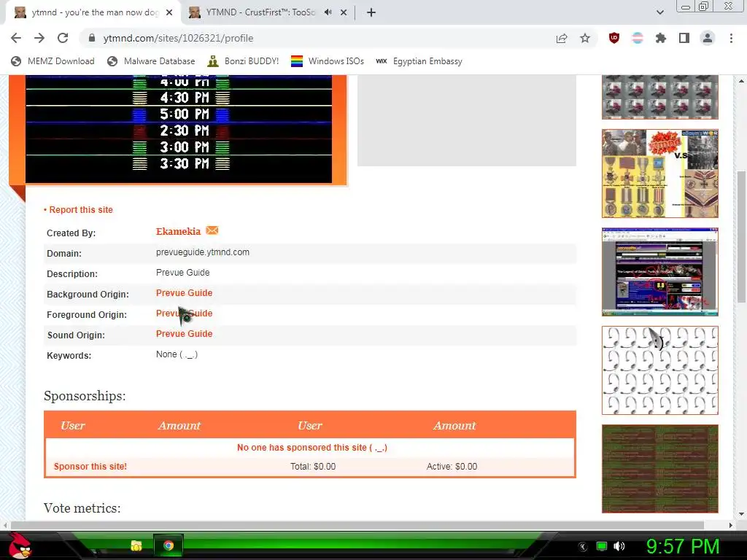
Task: Close the YTMND CrustFirst tab
Action: (344, 12)
